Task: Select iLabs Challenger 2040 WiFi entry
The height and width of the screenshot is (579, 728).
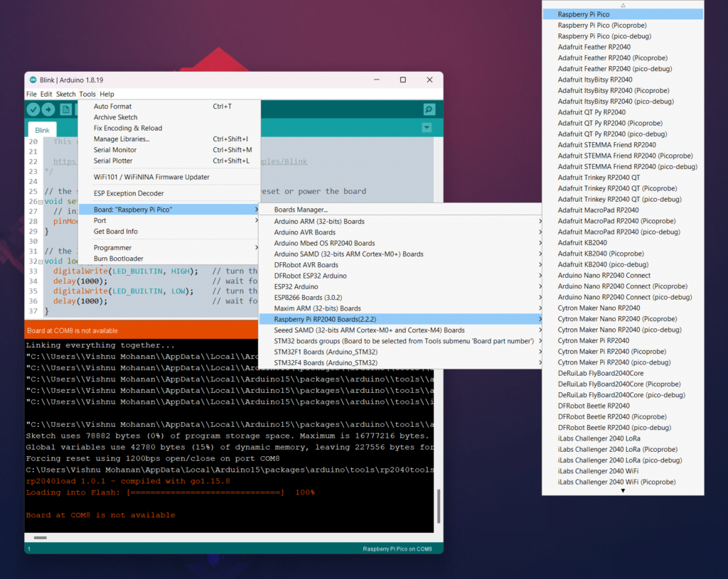Action: (623, 471)
